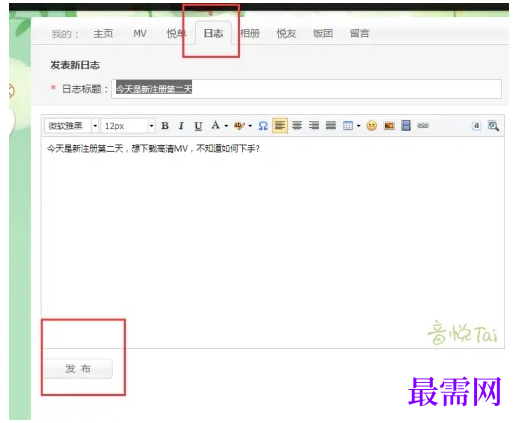Open the 相册 tab
Image resolution: width=520 pixels, height=423 pixels.
click(x=250, y=33)
